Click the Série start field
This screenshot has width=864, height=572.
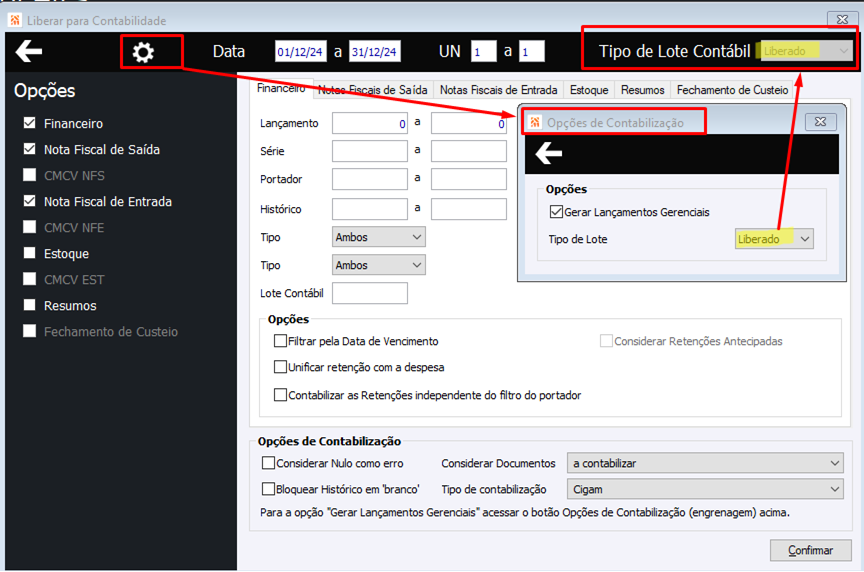(370, 150)
